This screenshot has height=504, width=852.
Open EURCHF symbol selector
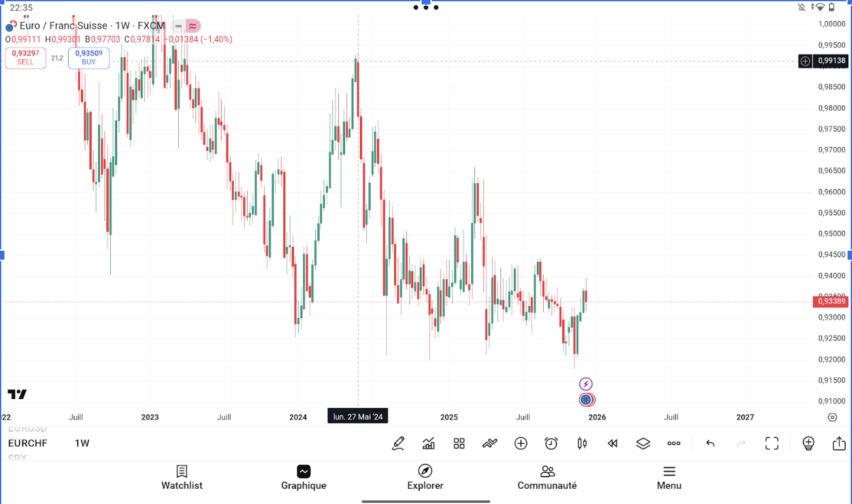pos(27,443)
